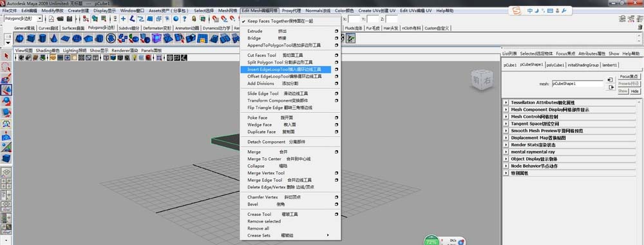This screenshot has height=245, width=644.
Task: Select the Paint Selection tool
Action: (6, 79)
